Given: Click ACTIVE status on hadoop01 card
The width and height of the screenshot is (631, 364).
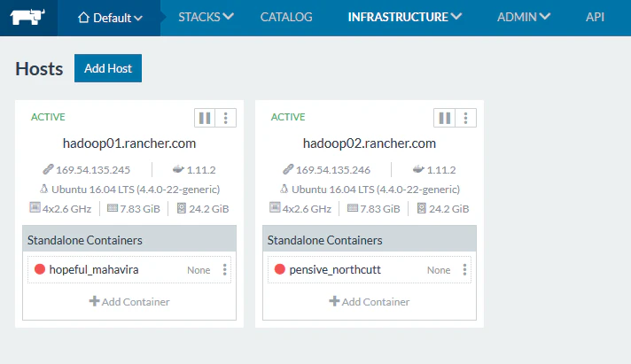Looking at the screenshot, I should coord(48,117).
